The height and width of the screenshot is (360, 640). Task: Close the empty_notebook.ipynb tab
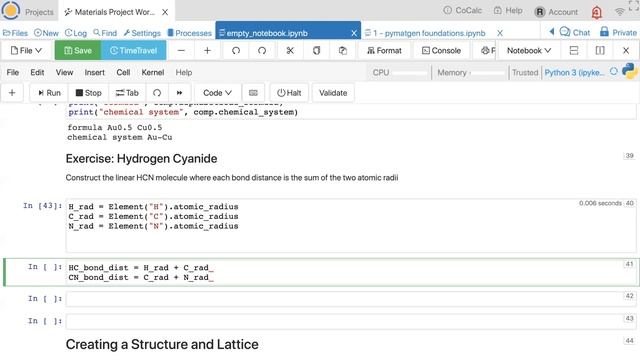354,33
